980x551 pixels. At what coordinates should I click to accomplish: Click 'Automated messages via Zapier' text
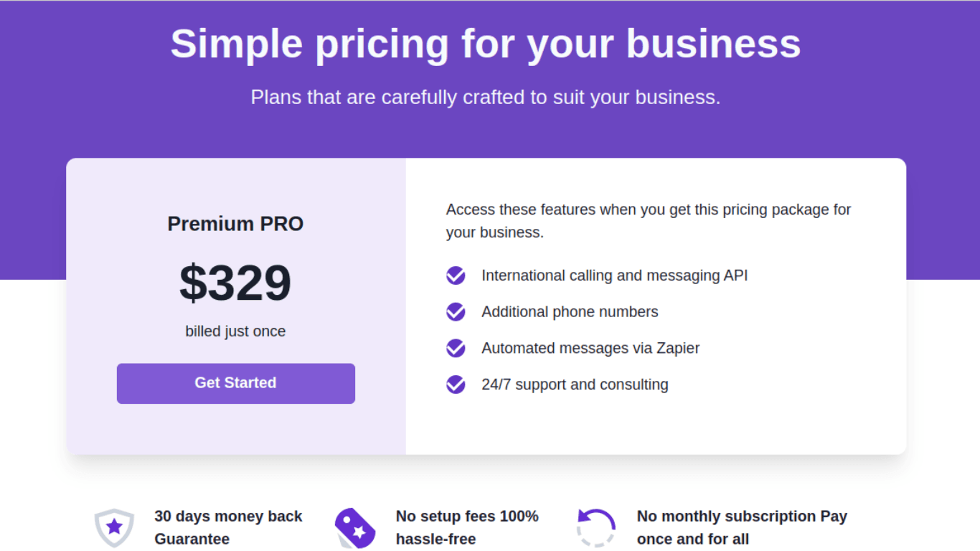coord(590,348)
